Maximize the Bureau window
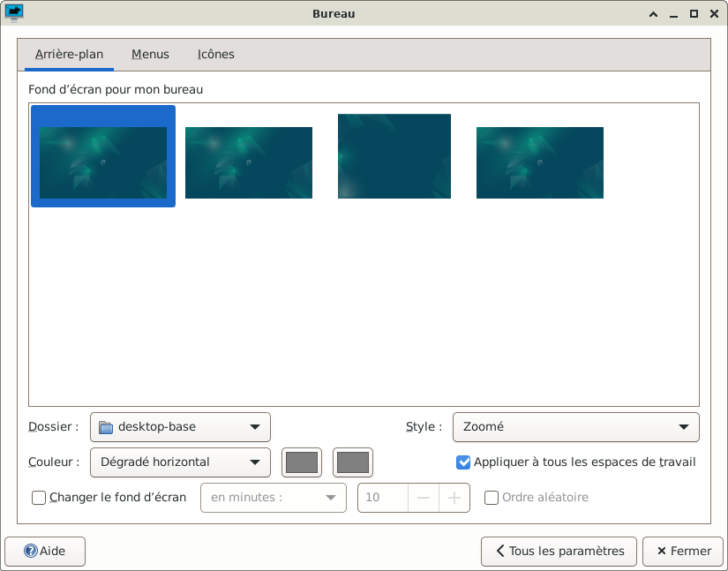 click(694, 14)
